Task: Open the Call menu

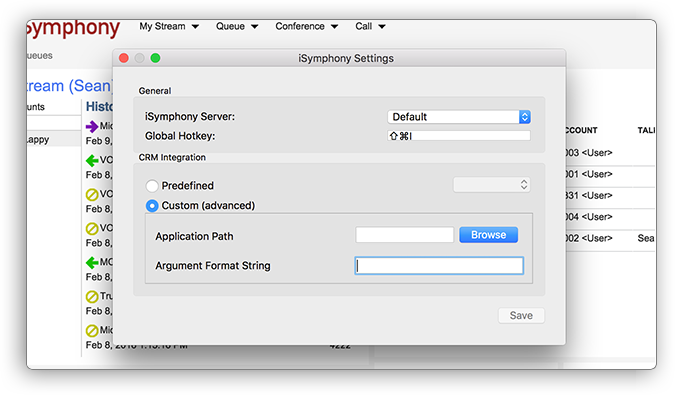Action: click(x=370, y=27)
